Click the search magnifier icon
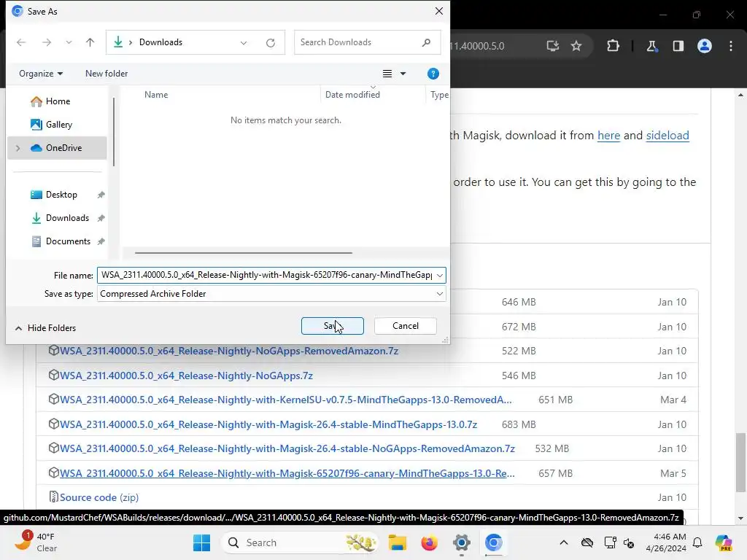The width and height of the screenshot is (747, 560). [426, 42]
